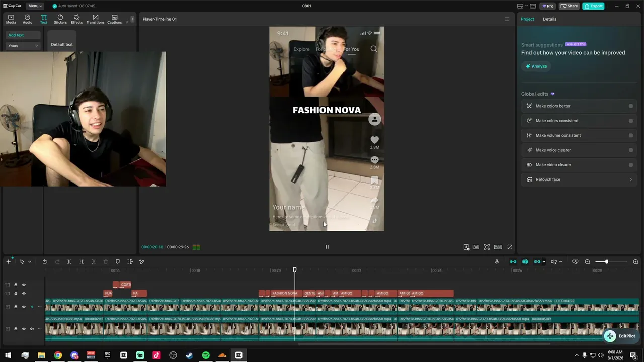The image size is (644, 362).
Task: Export the video project
Action: click(594, 6)
